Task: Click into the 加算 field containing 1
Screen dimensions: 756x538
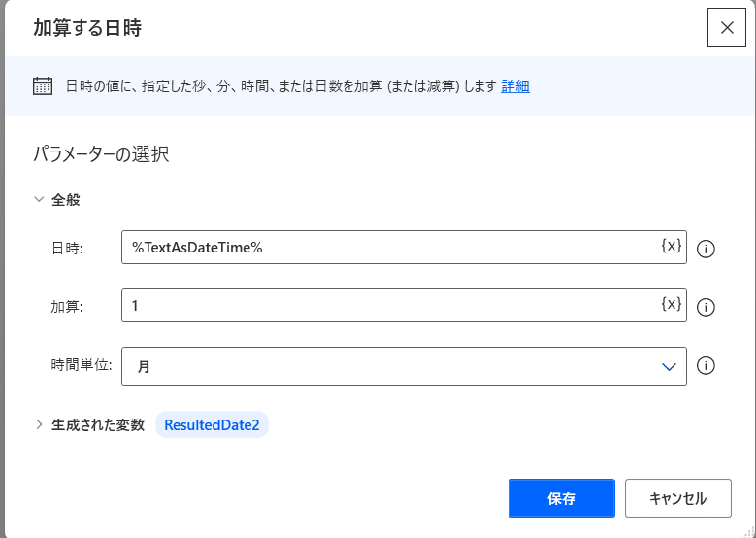Action: (404, 306)
